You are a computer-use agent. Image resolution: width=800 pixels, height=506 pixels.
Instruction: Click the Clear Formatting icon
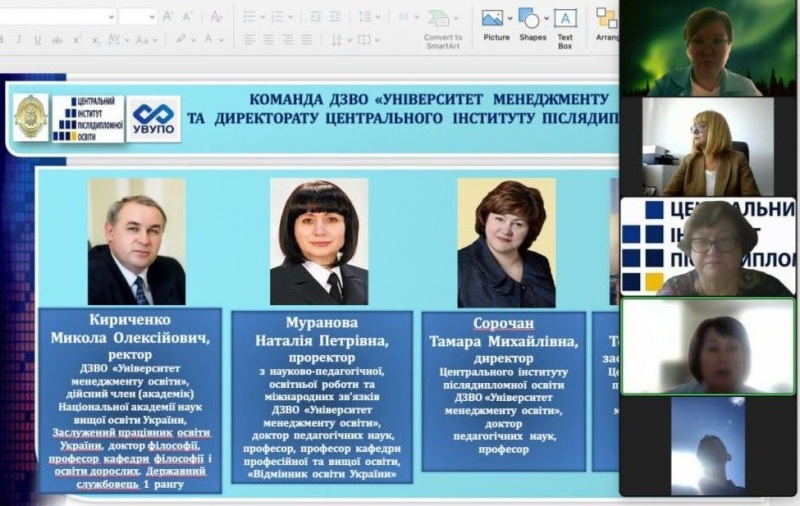tap(216, 16)
